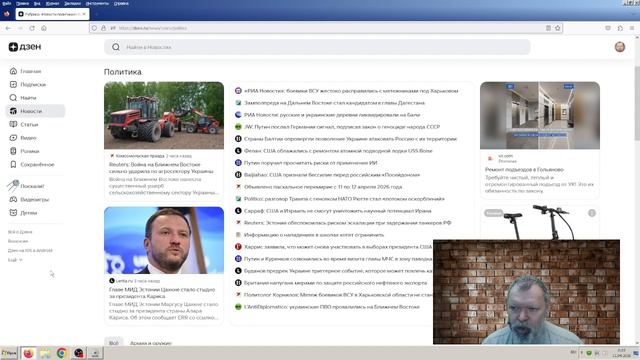Screen dimensions: 640x360
Task: Open the Правка menu
Action: click(22, 3)
